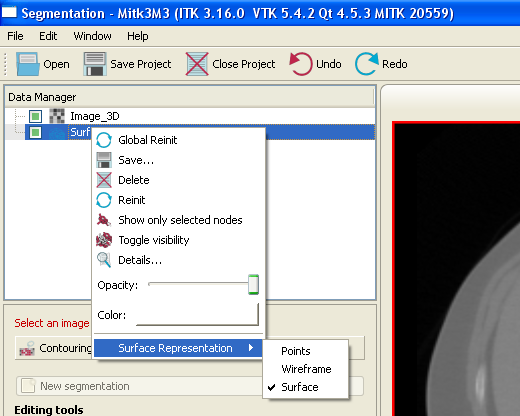The width and height of the screenshot is (520, 416).
Task: Open the Color swatch picker
Action: [x=197, y=315]
